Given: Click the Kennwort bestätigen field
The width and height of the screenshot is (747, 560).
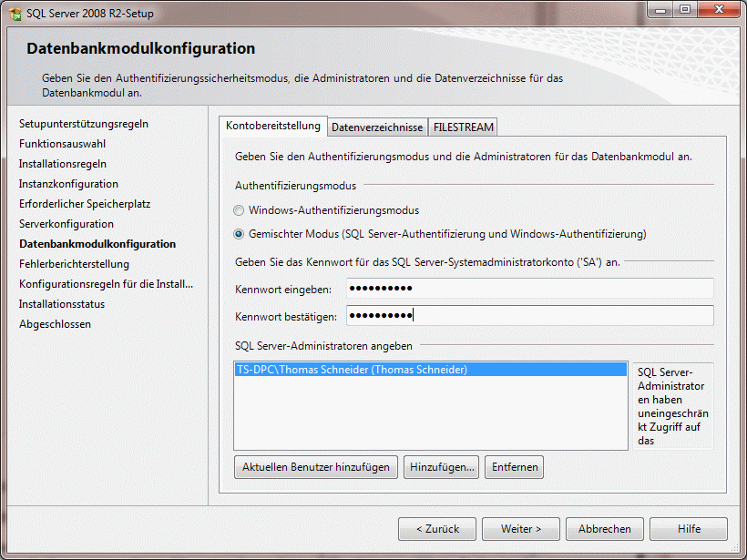Looking at the screenshot, I should (530, 315).
